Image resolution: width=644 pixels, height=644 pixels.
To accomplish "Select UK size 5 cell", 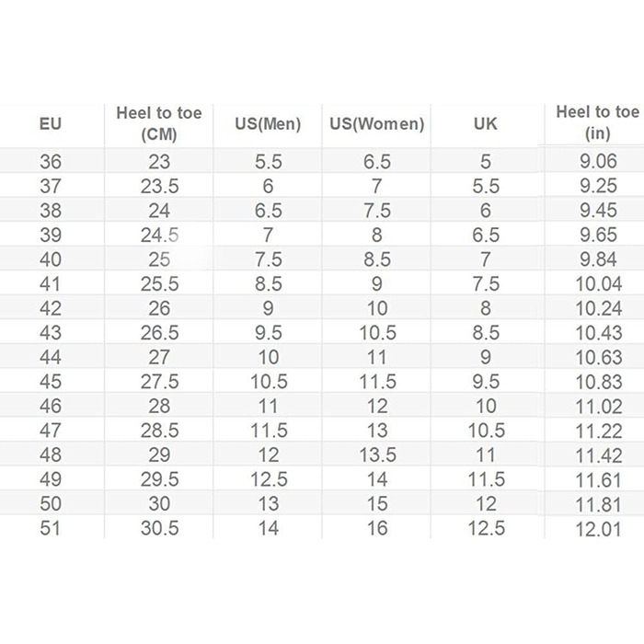I will point(486,162).
